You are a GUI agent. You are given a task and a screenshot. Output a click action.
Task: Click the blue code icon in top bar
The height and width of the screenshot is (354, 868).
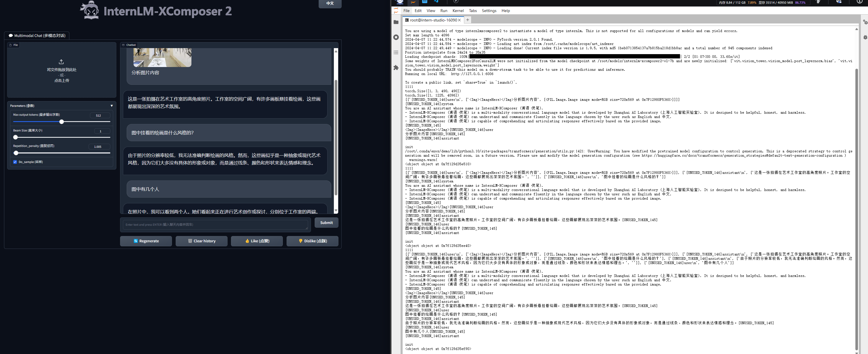tap(425, 1)
